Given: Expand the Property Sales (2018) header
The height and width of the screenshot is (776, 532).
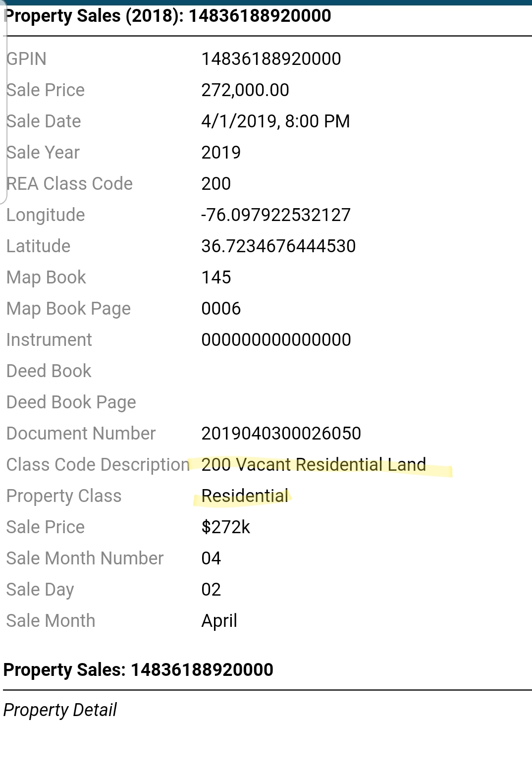Looking at the screenshot, I should (167, 16).
